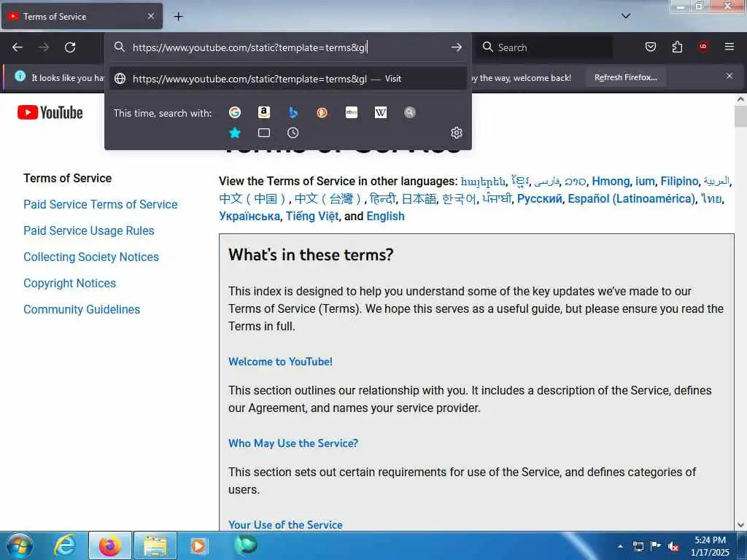Image resolution: width=747 pixels, height=560 pixels.
Task: Visit the suggested youtube.com terms URL
Action: point(287,79)
